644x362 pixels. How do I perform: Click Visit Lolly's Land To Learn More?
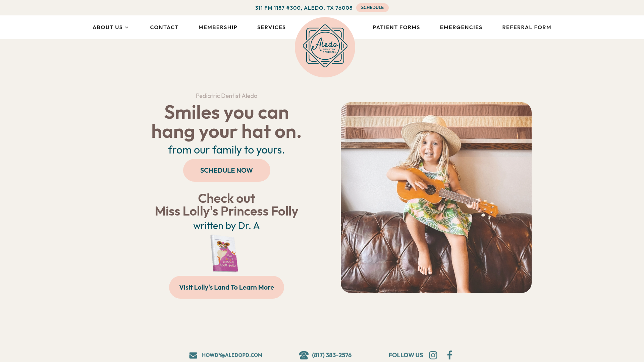tap(226, 287)
